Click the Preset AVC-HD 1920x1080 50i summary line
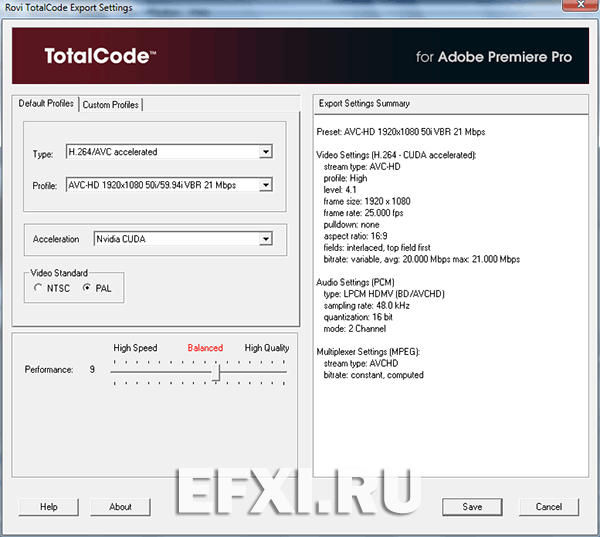 tap(401, 132)
